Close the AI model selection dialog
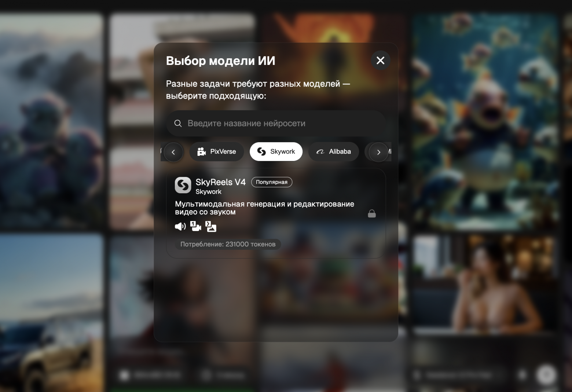This screenshot has width=572, height=392. pyautogui.click(x=381, y=61)
